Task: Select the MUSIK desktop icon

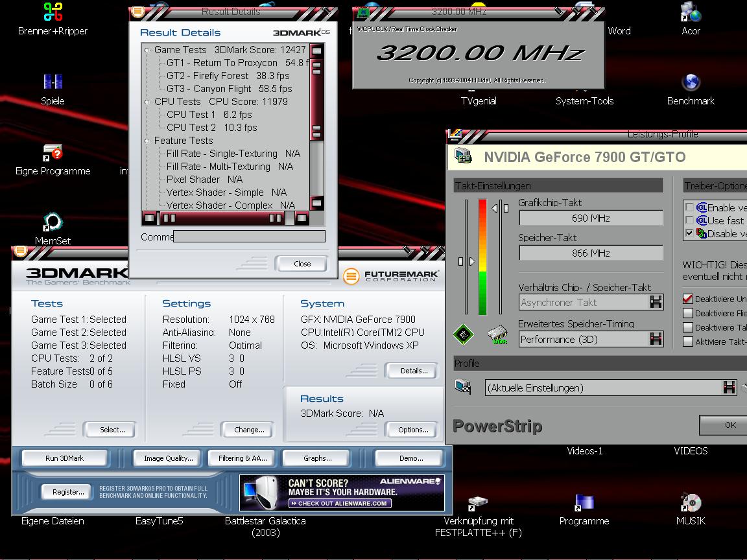Action: click(x=691, y=502)
